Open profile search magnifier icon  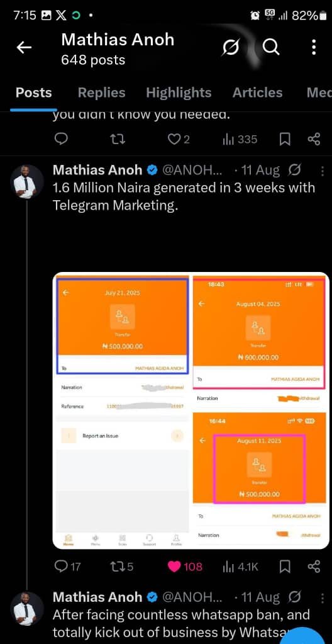pos(271,48)
